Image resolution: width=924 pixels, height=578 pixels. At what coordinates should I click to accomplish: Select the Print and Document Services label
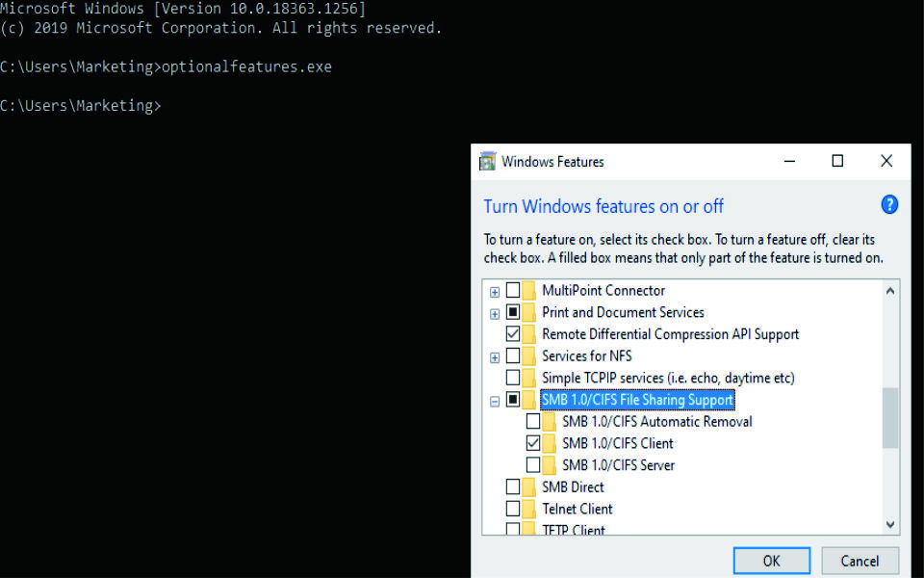(623, 312)
